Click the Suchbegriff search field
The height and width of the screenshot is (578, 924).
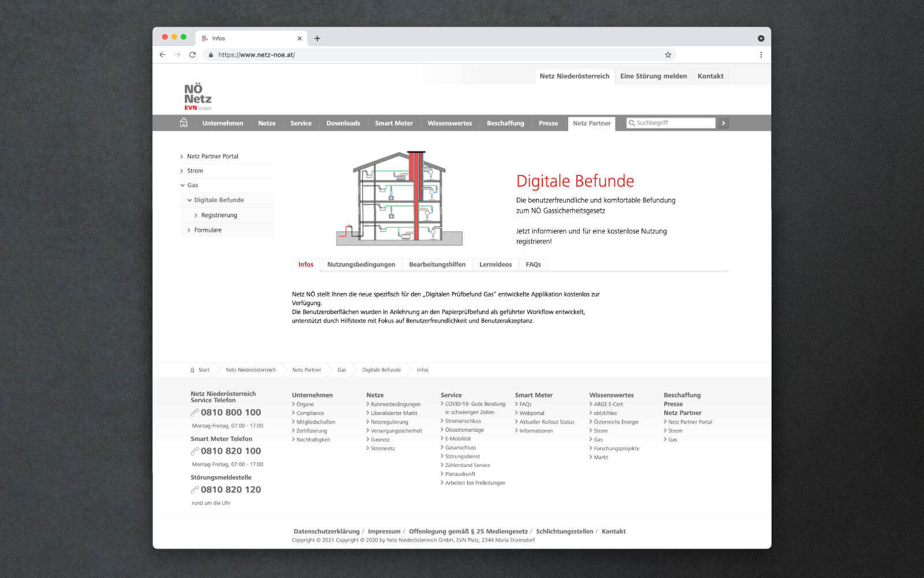(x=670, y=123)
